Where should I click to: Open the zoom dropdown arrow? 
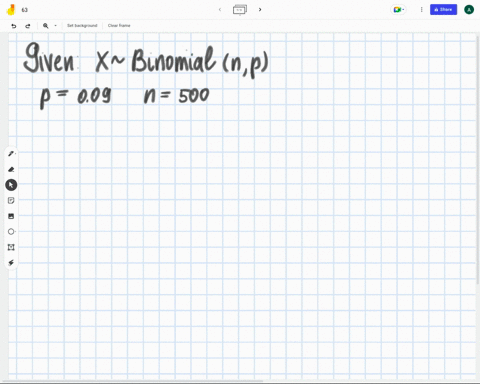(x=55, y=26)
